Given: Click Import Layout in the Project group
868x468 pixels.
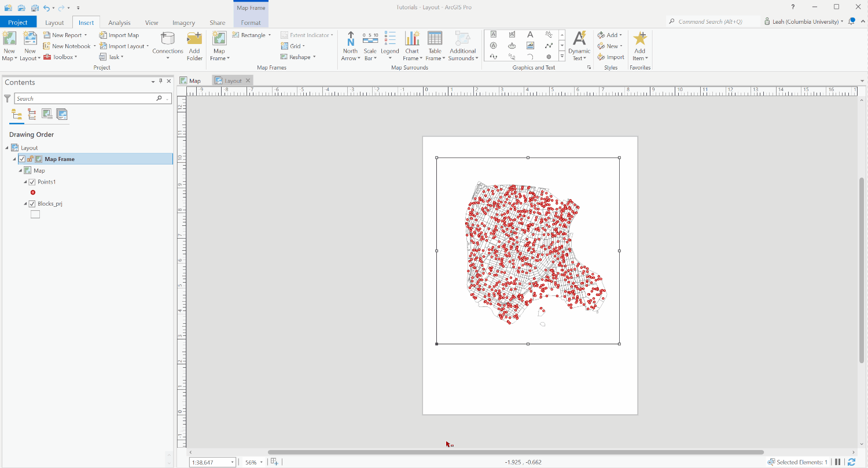Looking at the screenshot, I should (124, 46).
